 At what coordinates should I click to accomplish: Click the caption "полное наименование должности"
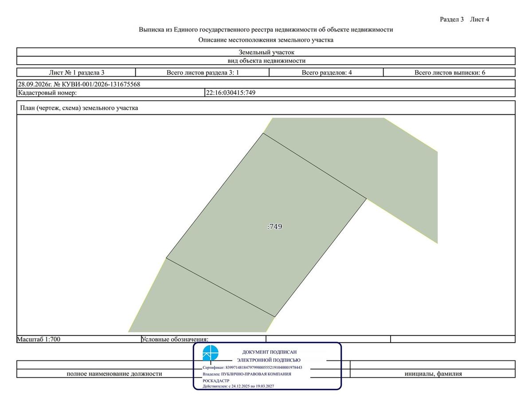(x=114, y=374)
